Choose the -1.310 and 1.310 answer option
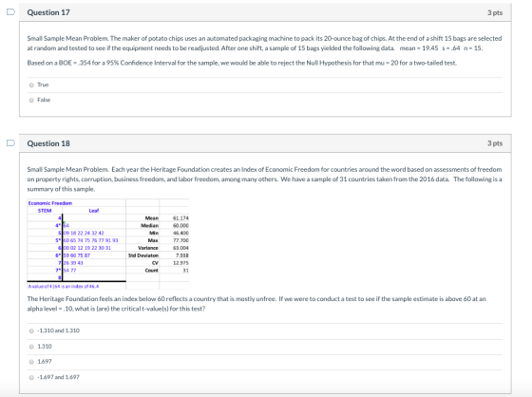Screen dimensions: 532x397 pyautogui.click(x=31, y=331)
